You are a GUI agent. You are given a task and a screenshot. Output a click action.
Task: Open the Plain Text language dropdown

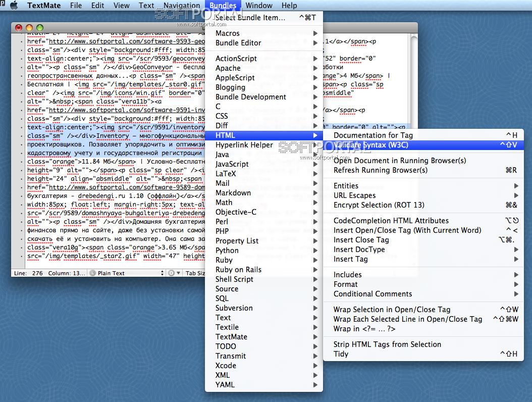127,273
